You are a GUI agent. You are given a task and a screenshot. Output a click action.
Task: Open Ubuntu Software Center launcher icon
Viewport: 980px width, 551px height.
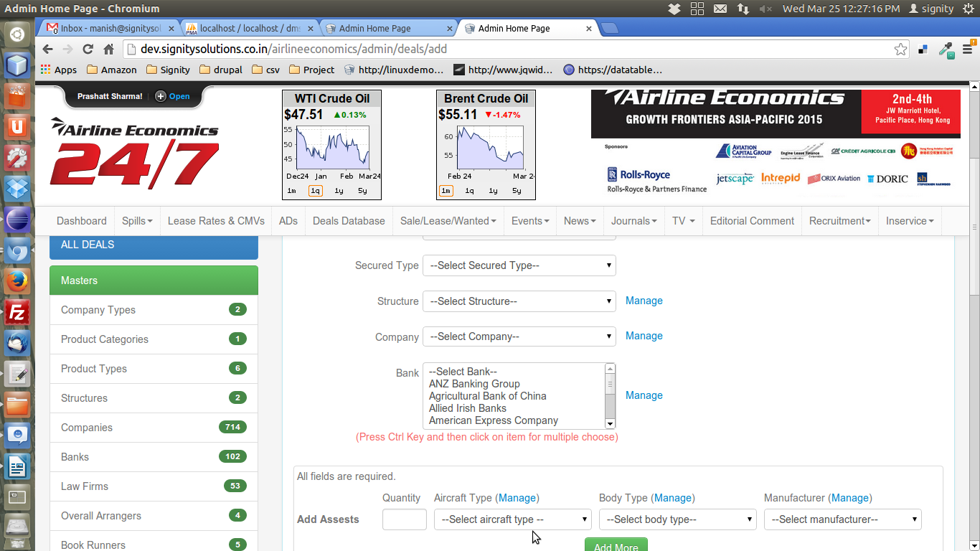tap(17, 96)
